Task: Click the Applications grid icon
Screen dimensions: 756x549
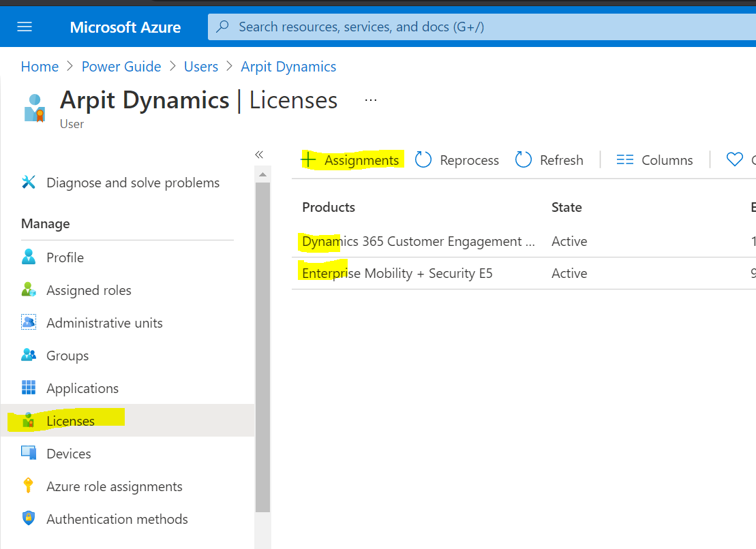Action: (x=29, y=388)
